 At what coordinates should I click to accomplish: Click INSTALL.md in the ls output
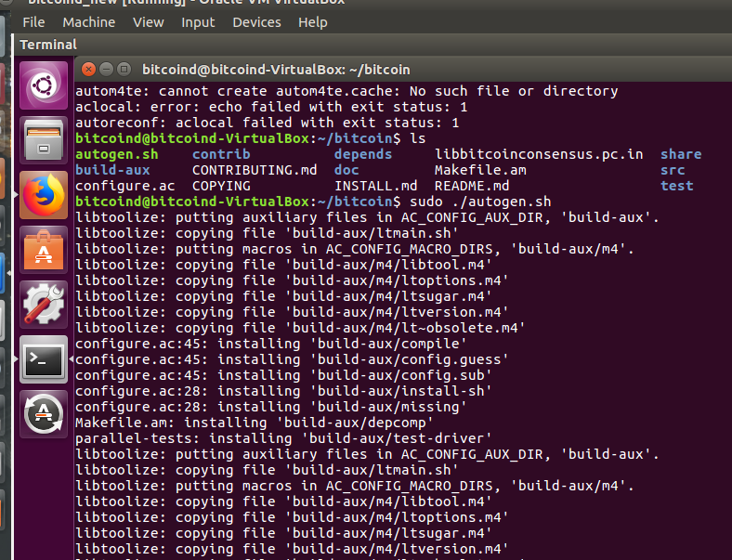click(x=376, y=186)
